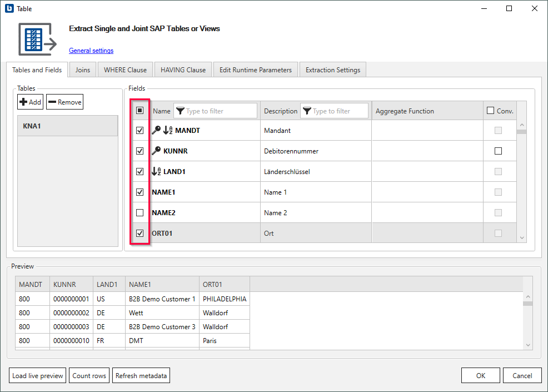Click Preview scroll down arrow
The height and width of the screenshot is (392, 548).
click(x=528, y=345)
